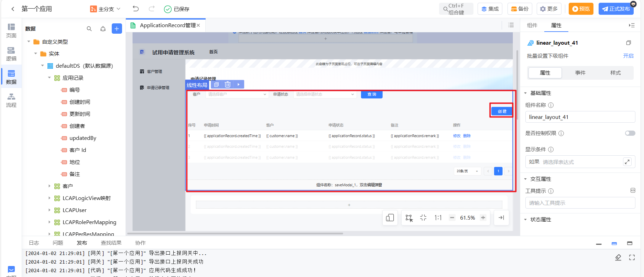Select the 样式 sub-tab
644x277 pixels.
click(615, 73)
